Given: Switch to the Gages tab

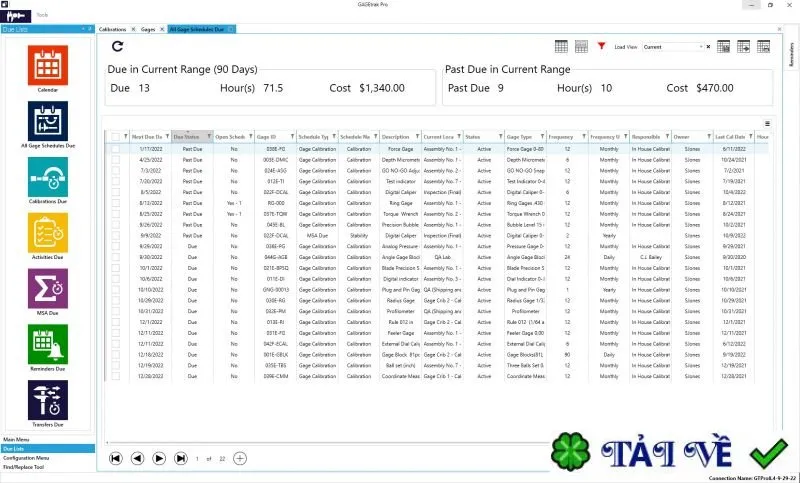Looking at the screenshot, I should 148,30.
